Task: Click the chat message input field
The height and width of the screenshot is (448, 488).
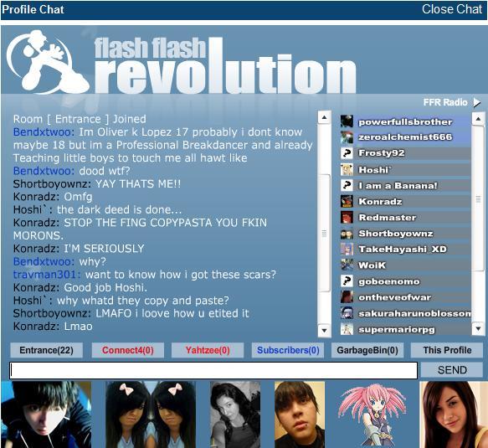Action: click(x=213, y=370)
